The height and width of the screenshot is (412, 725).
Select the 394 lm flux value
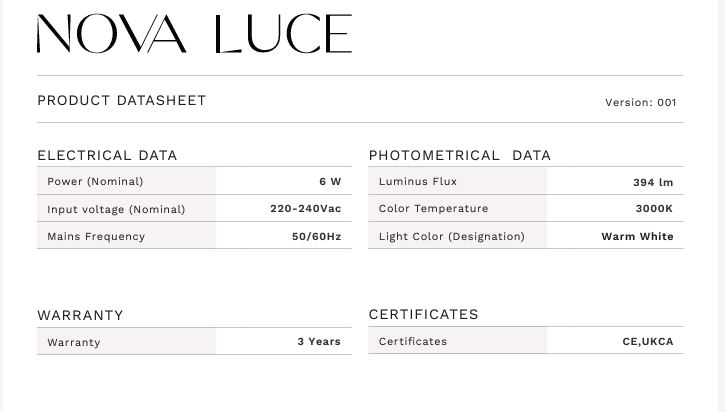(653, 182)
